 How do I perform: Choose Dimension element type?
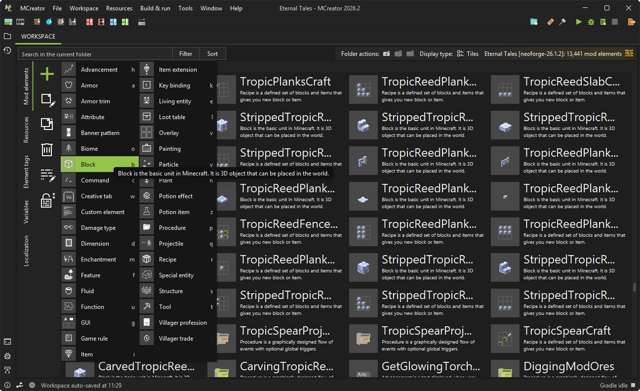click(x=100, y=244)
